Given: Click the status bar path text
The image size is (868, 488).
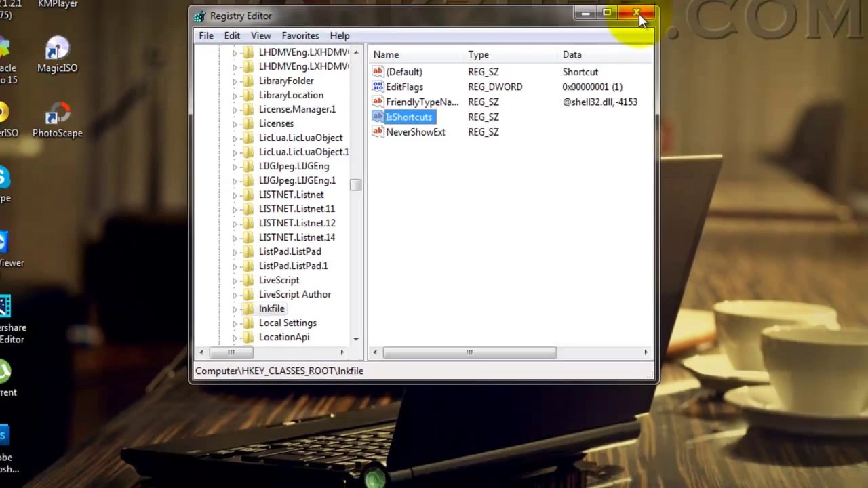Looking at the screenshot, I should (279, 371).
